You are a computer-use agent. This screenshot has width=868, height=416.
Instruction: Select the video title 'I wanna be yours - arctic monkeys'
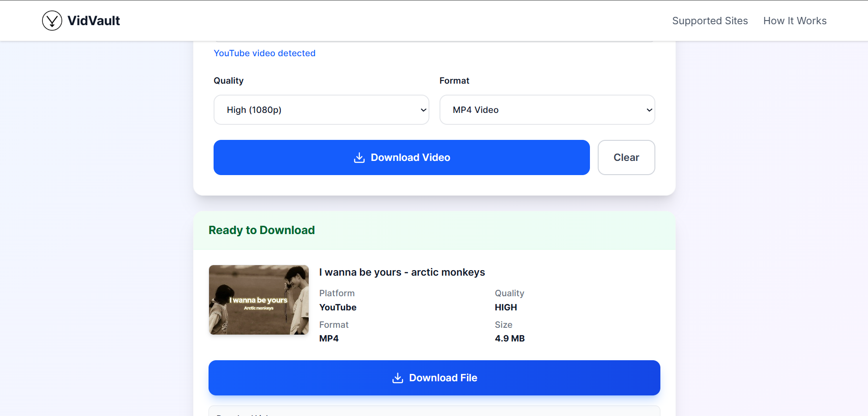click(x=402, y=272)
